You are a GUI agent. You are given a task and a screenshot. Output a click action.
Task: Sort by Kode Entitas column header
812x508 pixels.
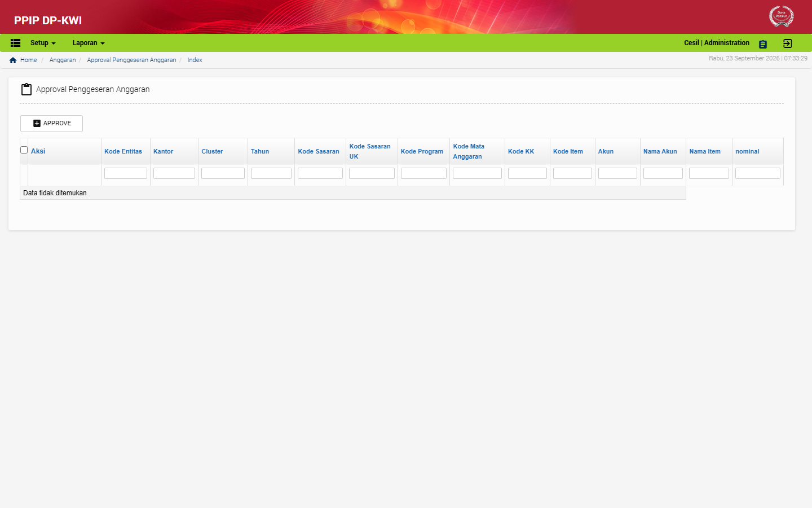123,151
